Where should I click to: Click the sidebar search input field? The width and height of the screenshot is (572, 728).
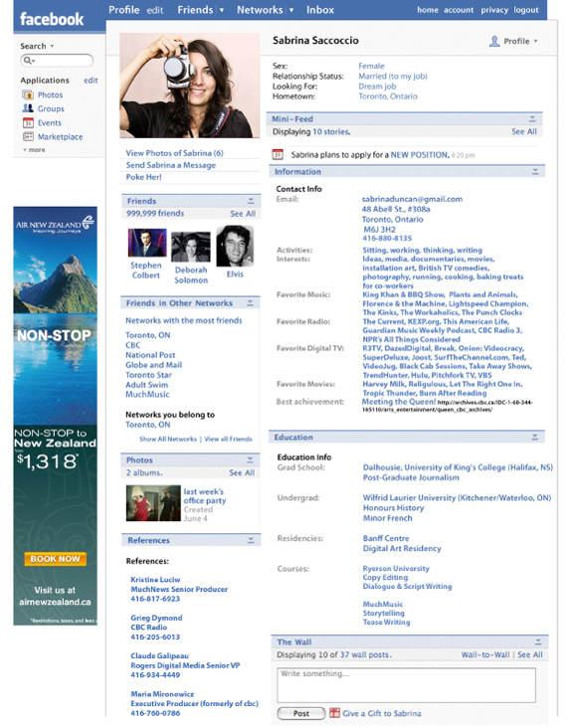click(x=57, y=60)
